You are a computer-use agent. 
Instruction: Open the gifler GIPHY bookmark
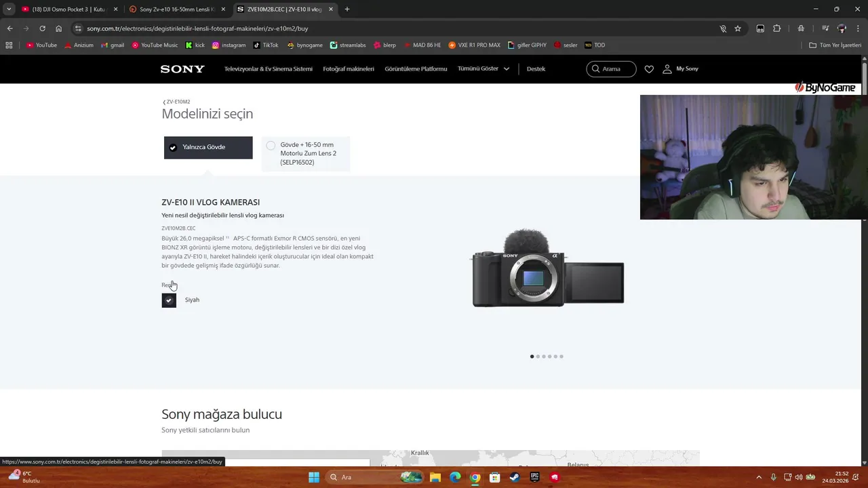click(527, 45)
